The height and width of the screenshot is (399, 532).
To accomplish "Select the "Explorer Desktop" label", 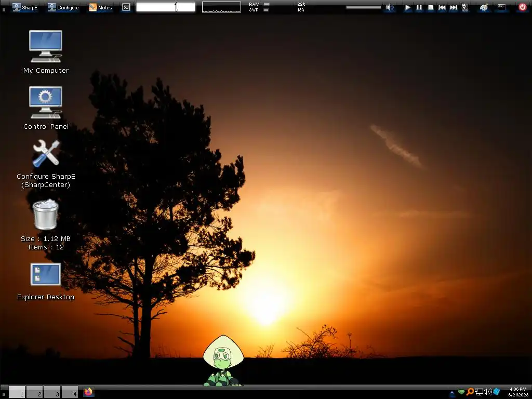I will coord(46,297).
